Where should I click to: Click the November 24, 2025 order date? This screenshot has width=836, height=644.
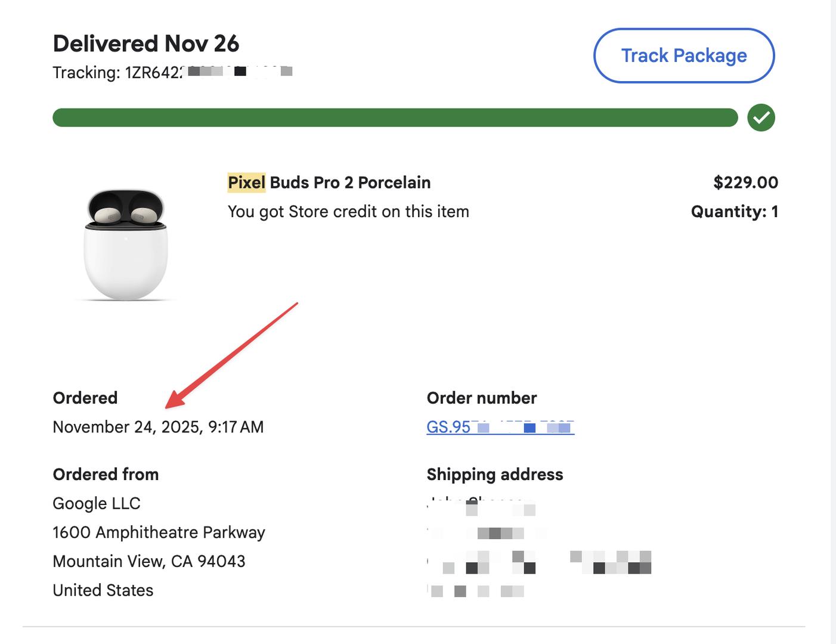coord(158,427)
